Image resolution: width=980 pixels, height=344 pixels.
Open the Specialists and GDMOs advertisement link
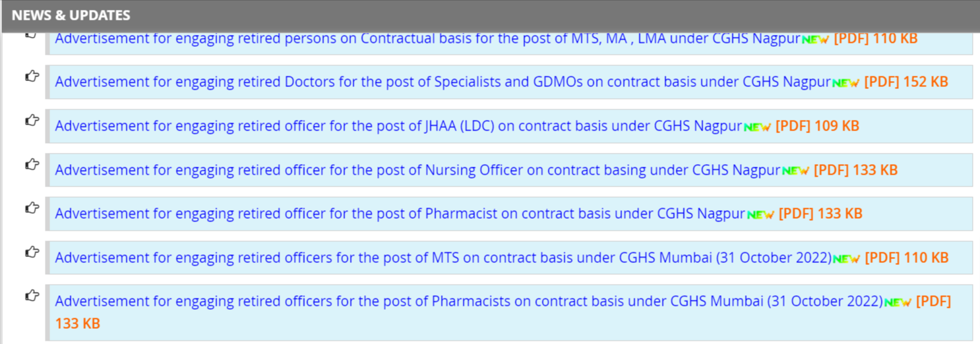443,82
